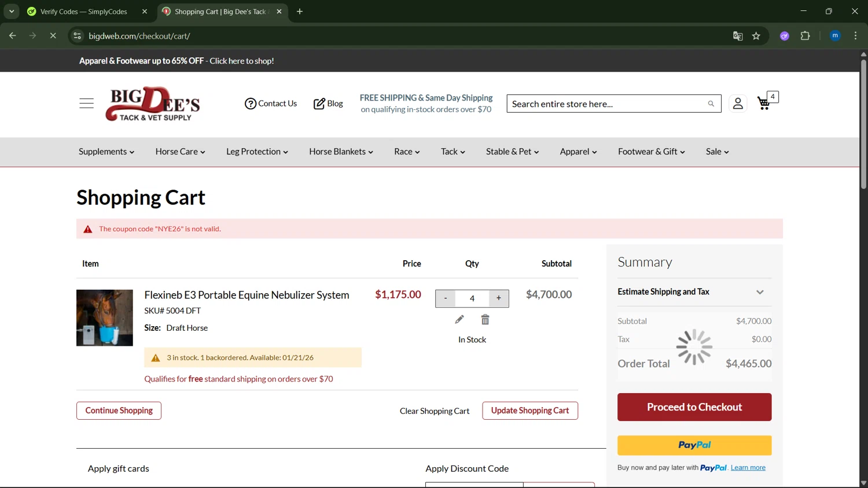Expand the Apparel menu
Screen dimensions: 868x488
pos(578,151)
